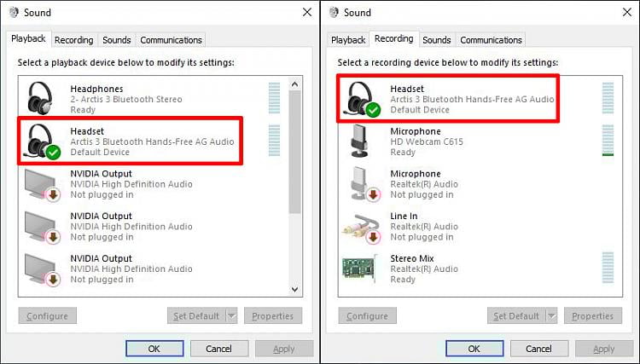Click Configure button in Playback window
Screen dimensions: 640x364
tap(47, 316)
